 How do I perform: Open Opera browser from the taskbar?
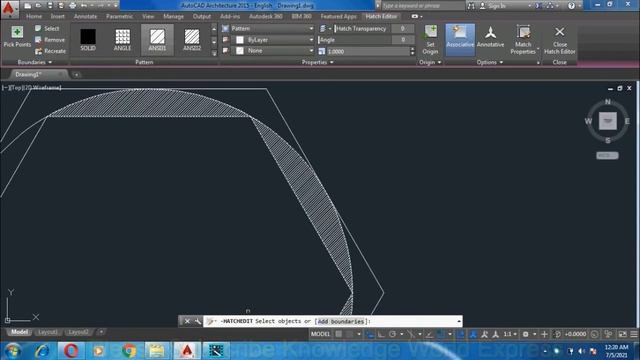pyautogui.click(x=71, y=351)
